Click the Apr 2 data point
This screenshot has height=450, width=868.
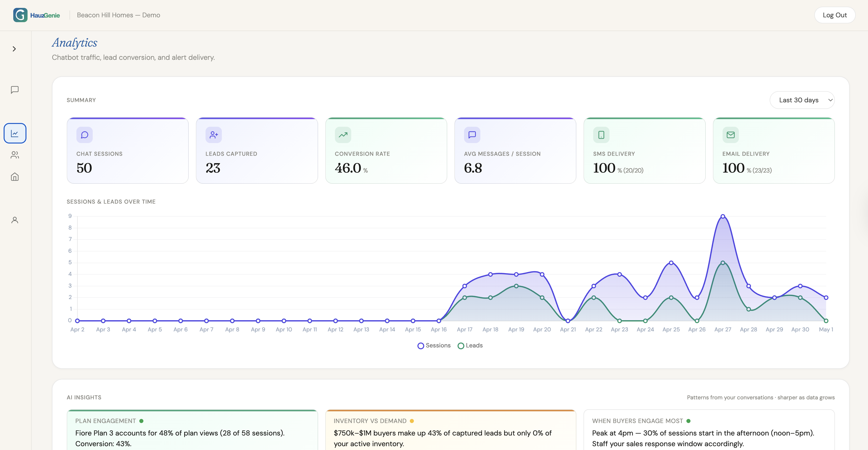(77, 321)
